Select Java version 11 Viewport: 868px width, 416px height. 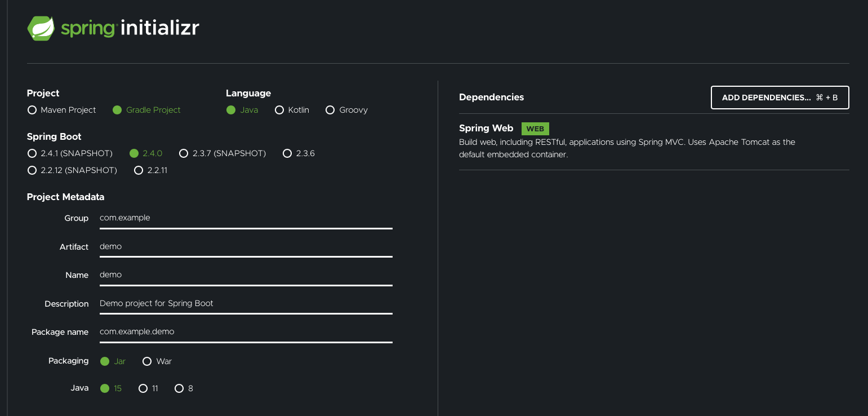(x=143, y=388)
